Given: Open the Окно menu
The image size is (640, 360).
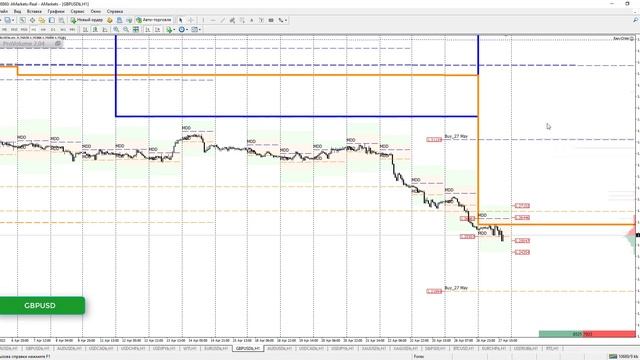Looking at the screenshot, I should 96,11.
